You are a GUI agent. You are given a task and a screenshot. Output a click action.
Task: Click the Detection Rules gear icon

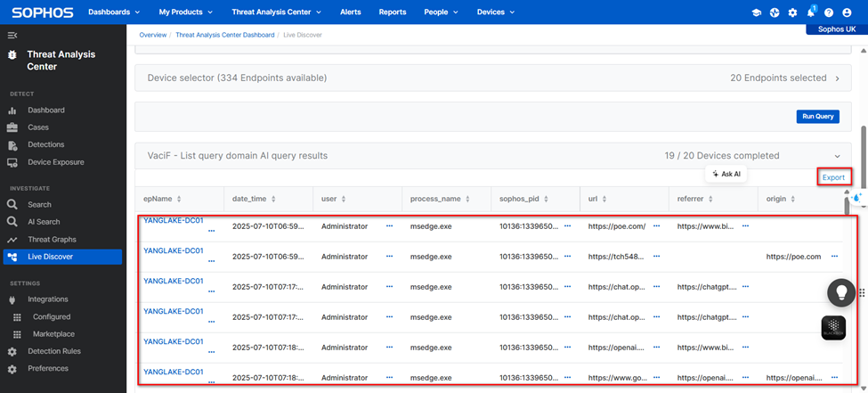pyautogui.click(x=12, y=351)
